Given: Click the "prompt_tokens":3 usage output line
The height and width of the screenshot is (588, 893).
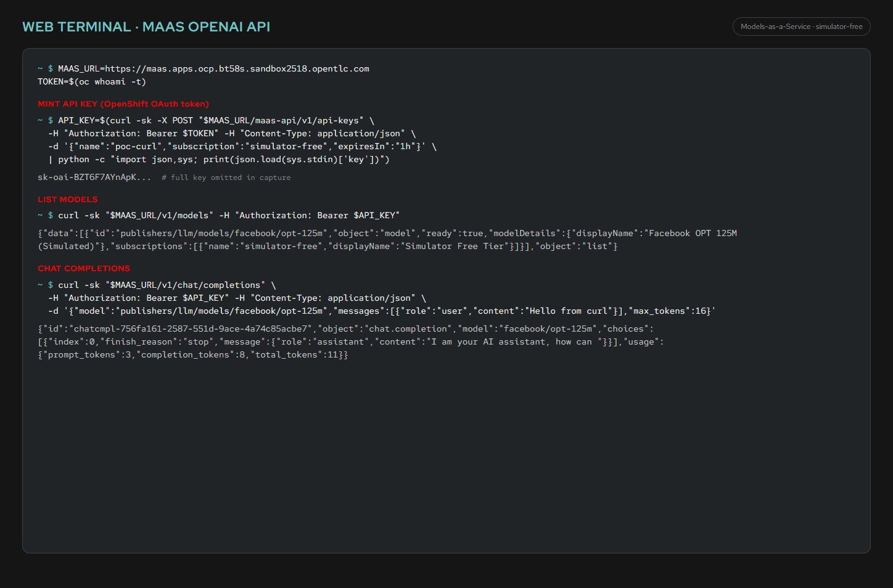Looking at the screenshot, I should (193, 354).
